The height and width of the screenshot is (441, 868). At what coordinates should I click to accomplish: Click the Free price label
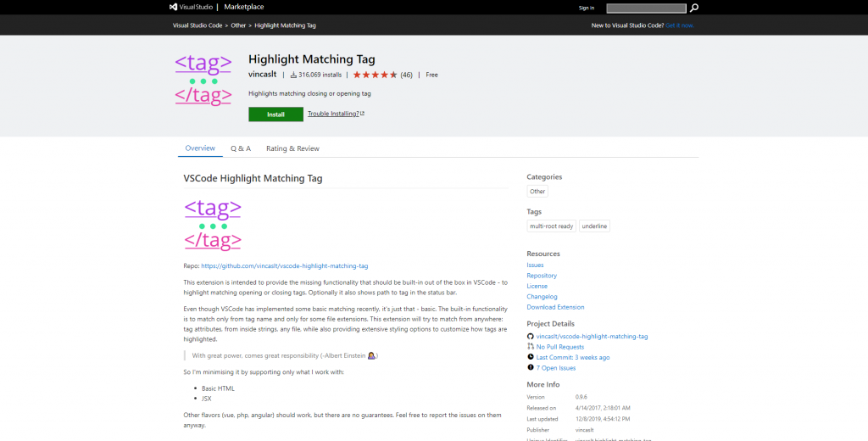point(431,75)
